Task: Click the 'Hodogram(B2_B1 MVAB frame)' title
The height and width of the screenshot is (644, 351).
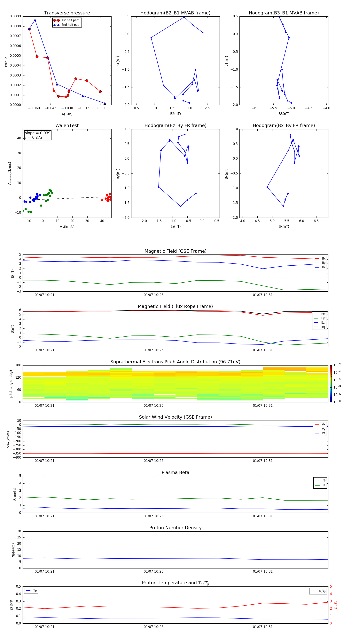Action: click(175, 13)
